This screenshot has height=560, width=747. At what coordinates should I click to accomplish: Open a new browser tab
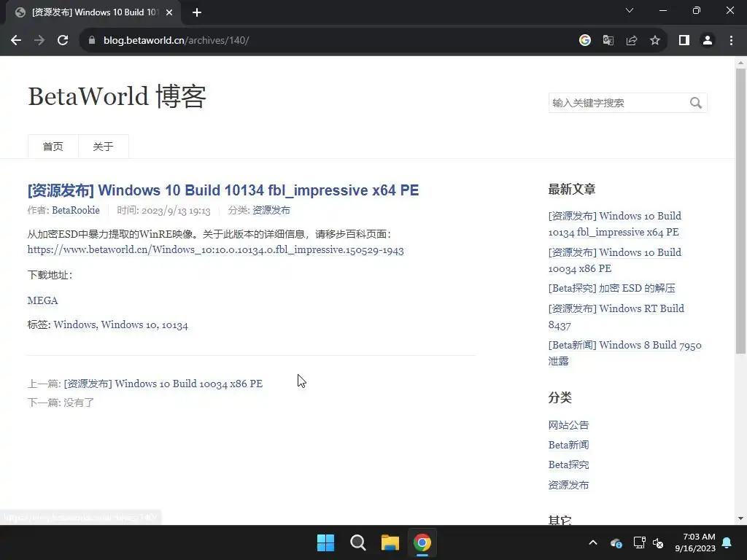[197, 12]
